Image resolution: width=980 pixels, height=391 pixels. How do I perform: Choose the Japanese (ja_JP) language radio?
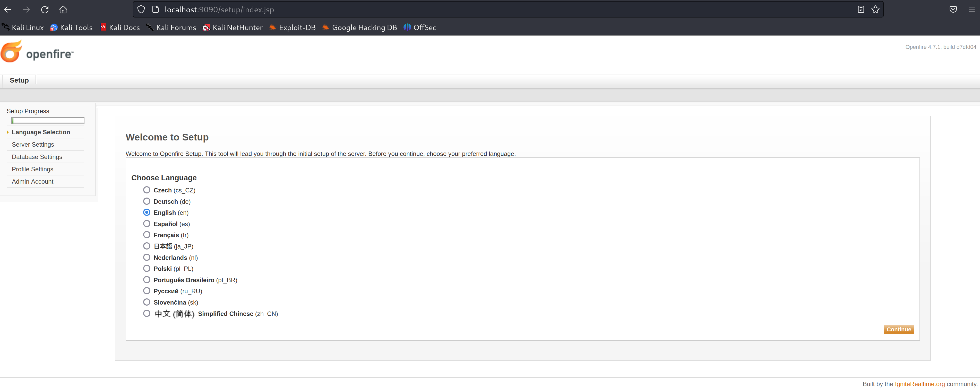click(x=147, y=246)
